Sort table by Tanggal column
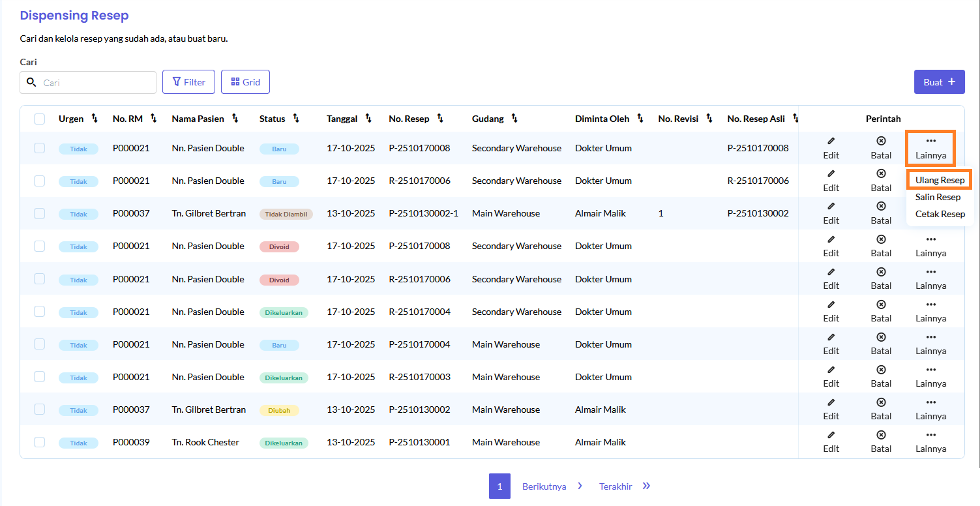This screenshot has width=980, height=506. pos(368,119)
